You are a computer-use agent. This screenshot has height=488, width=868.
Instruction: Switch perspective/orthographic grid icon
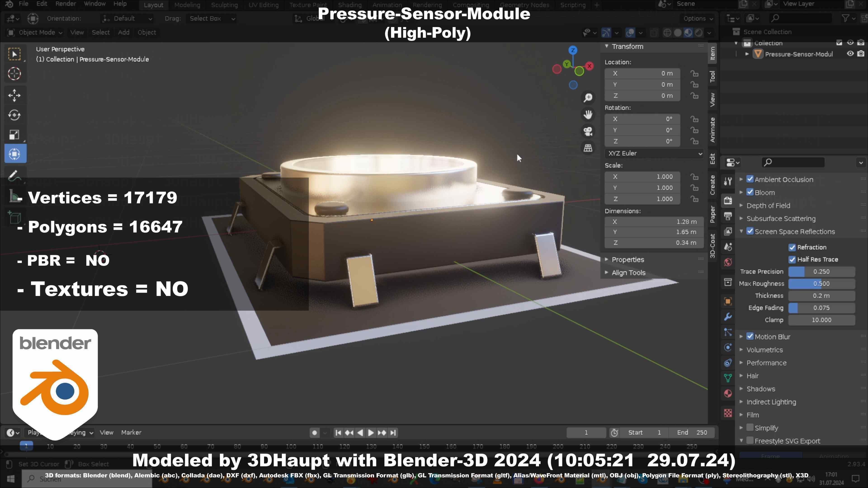(x=588, y=148)
